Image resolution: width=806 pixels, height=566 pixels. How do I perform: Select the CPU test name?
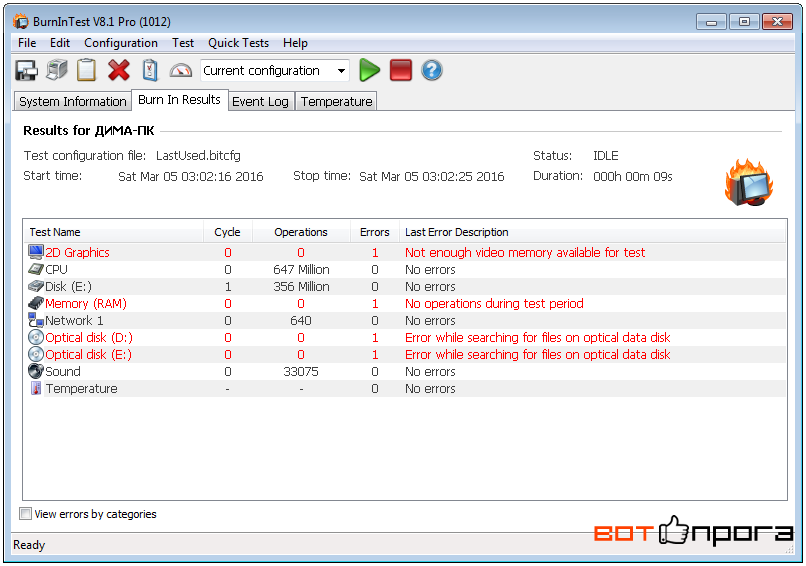tap(57, 269)
